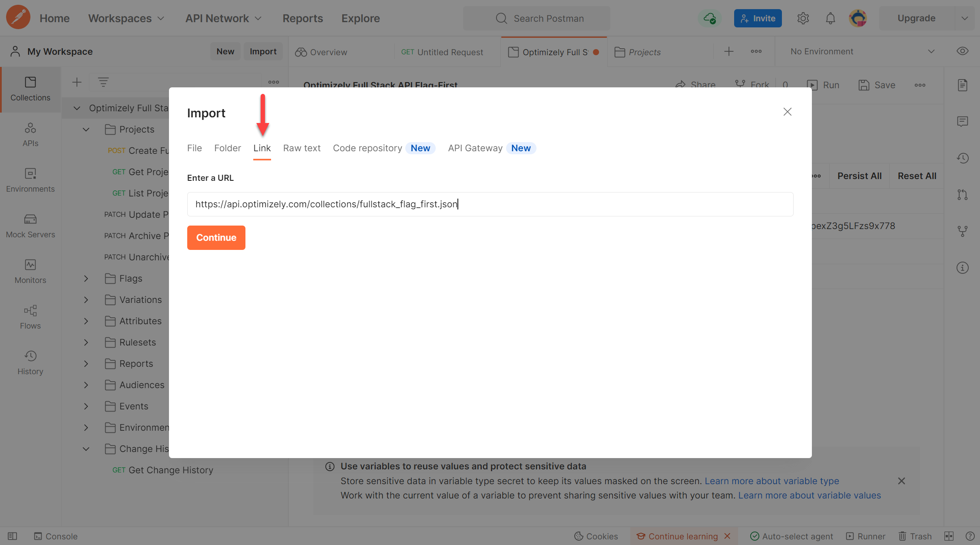This screenshot has height=545, width=980.
Task: Open collection sidebar more options dots
Action: 274,82
